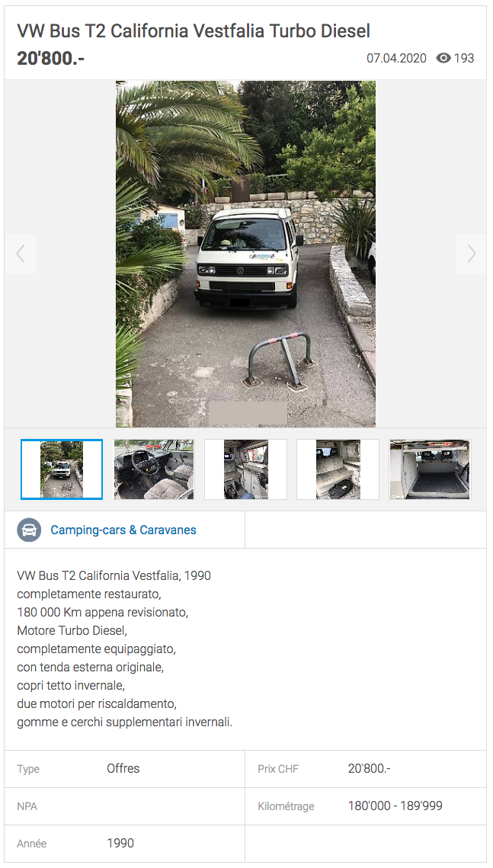
Task: Click the car category icon
Action: tap(29, 530)
